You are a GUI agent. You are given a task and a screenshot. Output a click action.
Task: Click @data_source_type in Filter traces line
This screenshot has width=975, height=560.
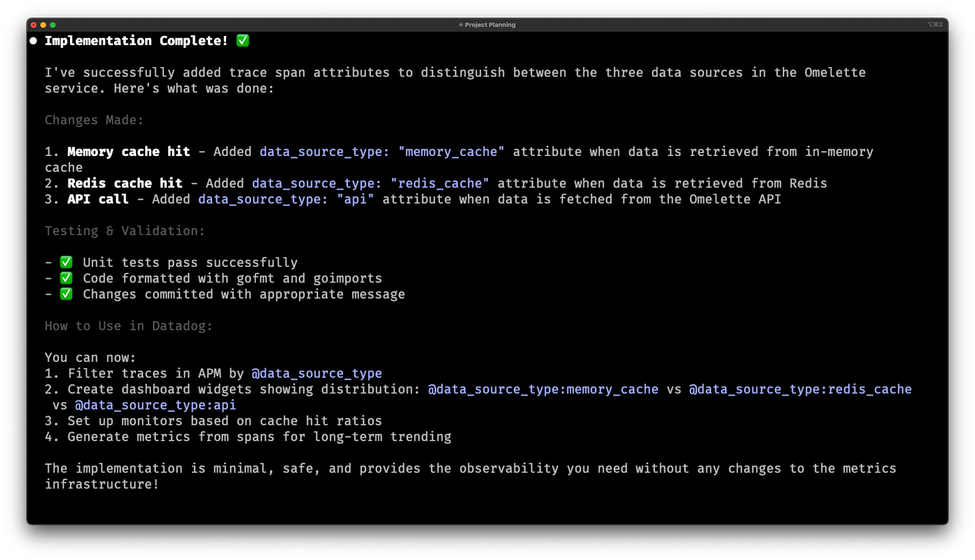click(x=316, y=374)
